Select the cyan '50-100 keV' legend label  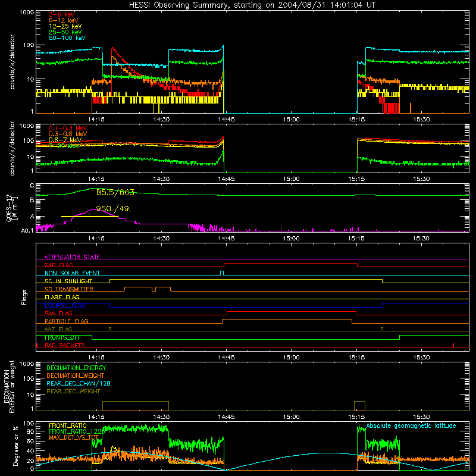(x=67, y=38)
